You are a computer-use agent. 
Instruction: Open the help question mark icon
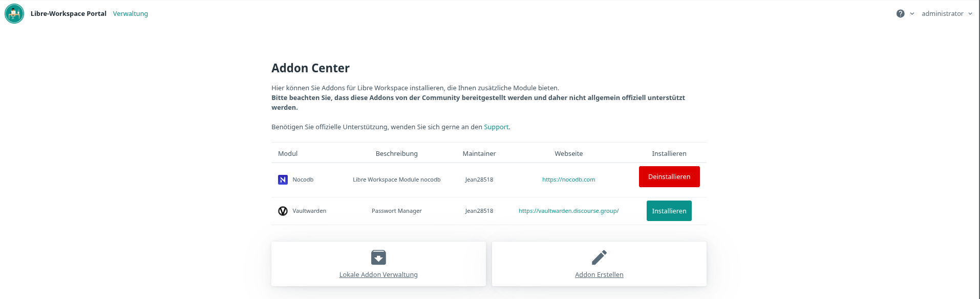(900, 14)
